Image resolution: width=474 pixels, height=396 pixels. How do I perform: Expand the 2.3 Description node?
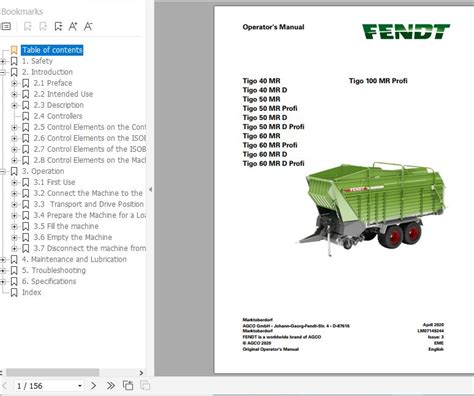click(x=14, y=105)
